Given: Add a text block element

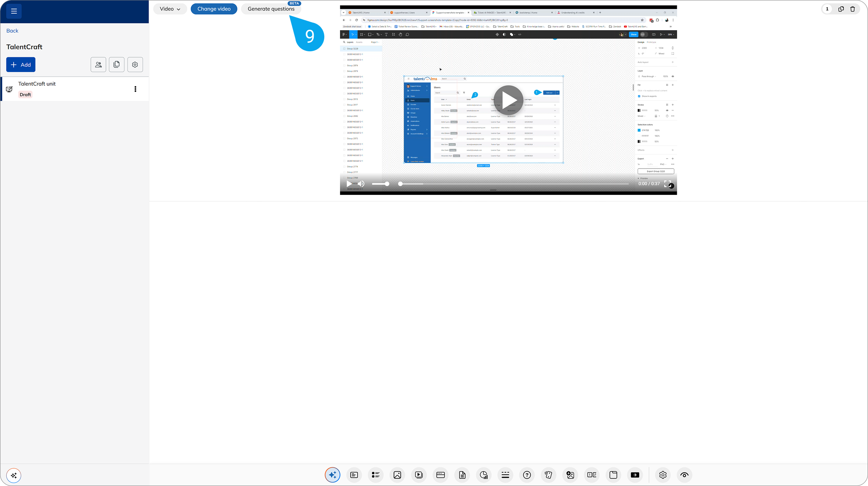Looking at the screenshot, I should [354, 475].
